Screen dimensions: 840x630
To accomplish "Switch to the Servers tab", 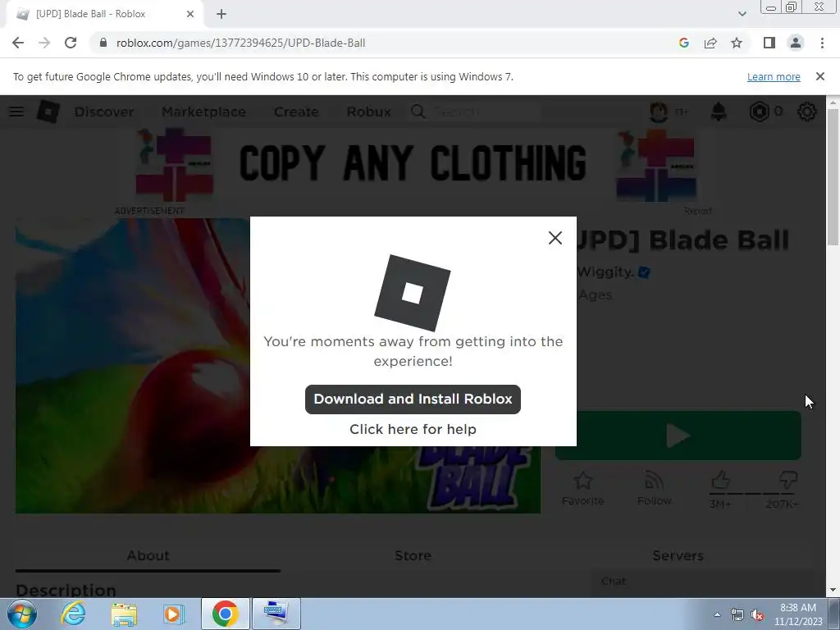I will coord(678,555).
